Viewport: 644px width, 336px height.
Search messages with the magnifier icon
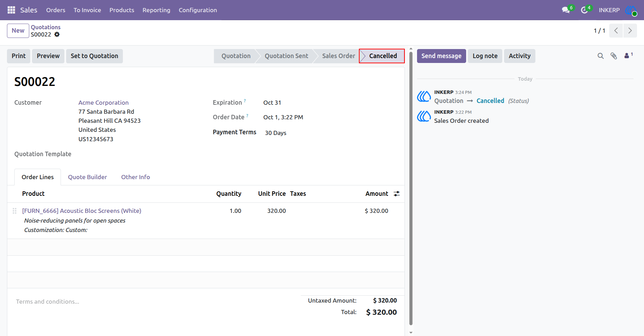point(600,56)
